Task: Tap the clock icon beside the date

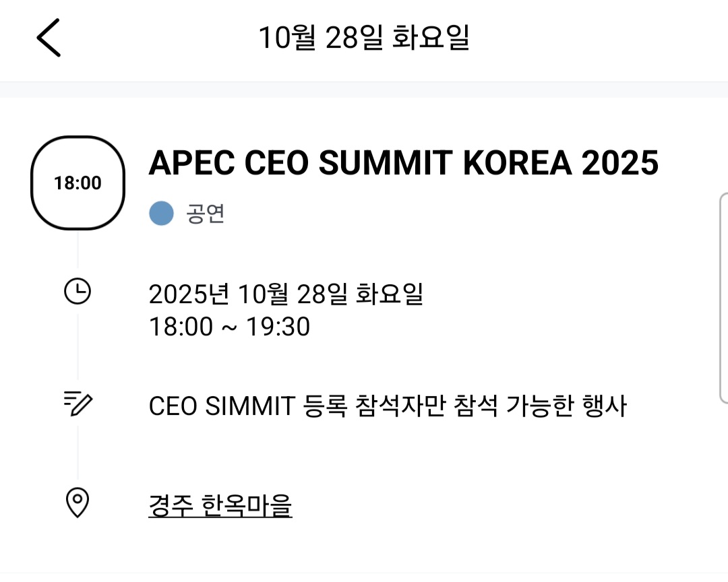Action: pyautogui.click(x=78, y=292)
